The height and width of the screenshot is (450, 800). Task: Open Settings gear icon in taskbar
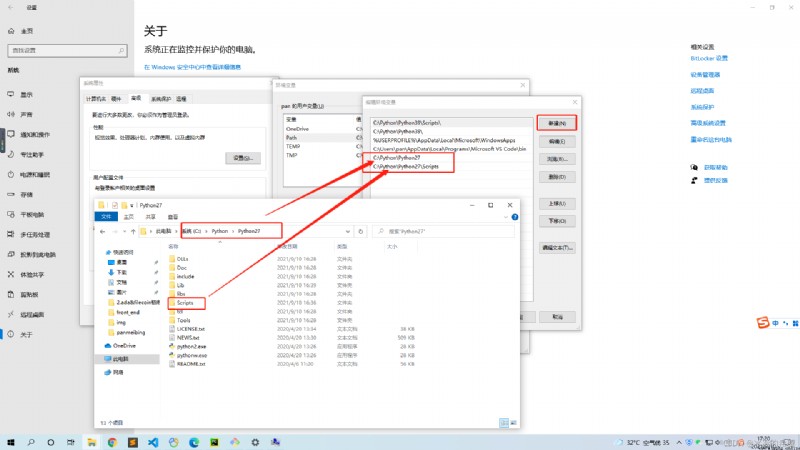[255, 442]
